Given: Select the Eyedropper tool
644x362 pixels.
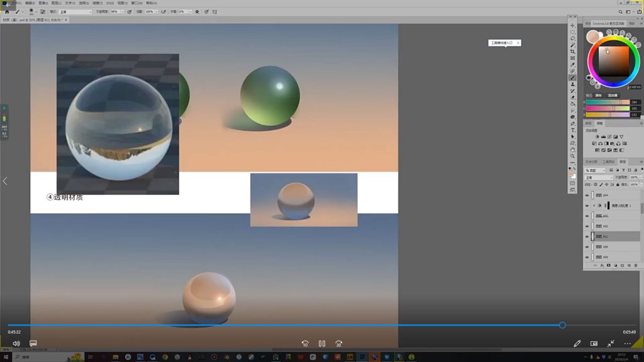Looking at the screenshot, I should click(x=572, y=65).
